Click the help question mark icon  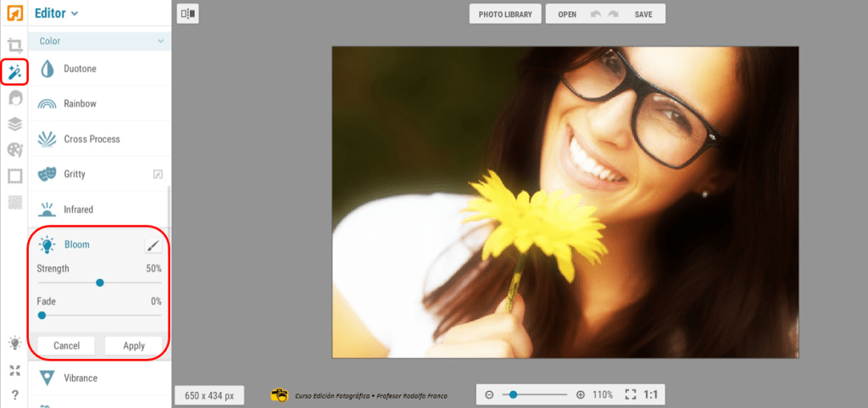coord(14,394)
